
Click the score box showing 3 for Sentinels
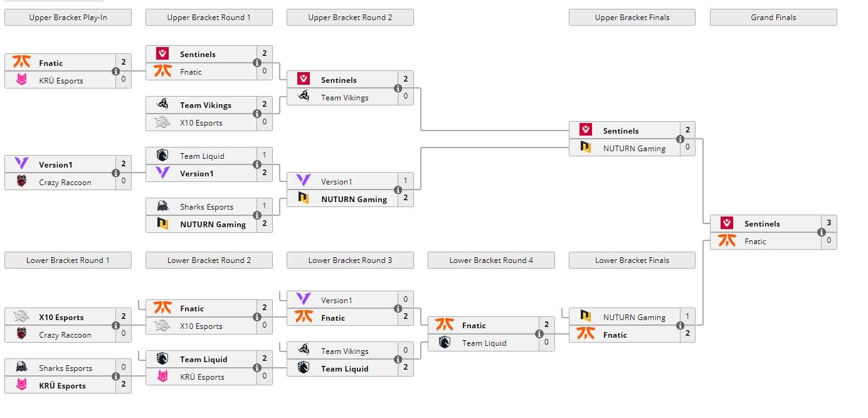[830, 223]
